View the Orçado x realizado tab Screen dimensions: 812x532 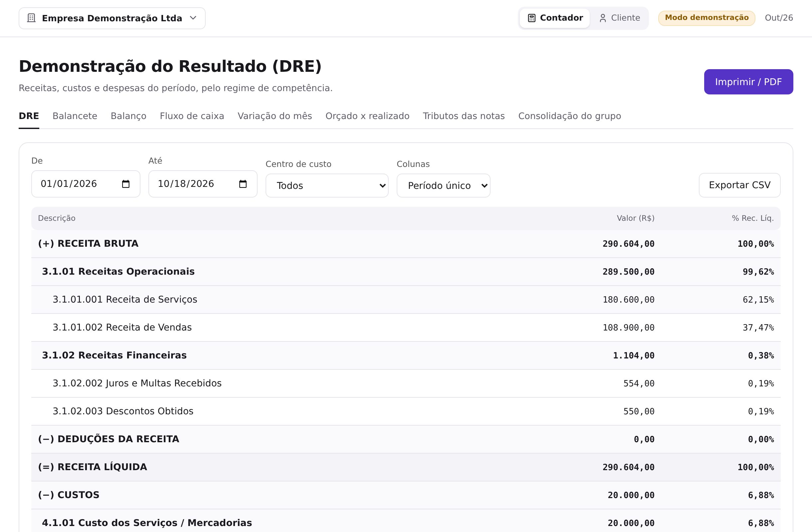tap(367, 116)
